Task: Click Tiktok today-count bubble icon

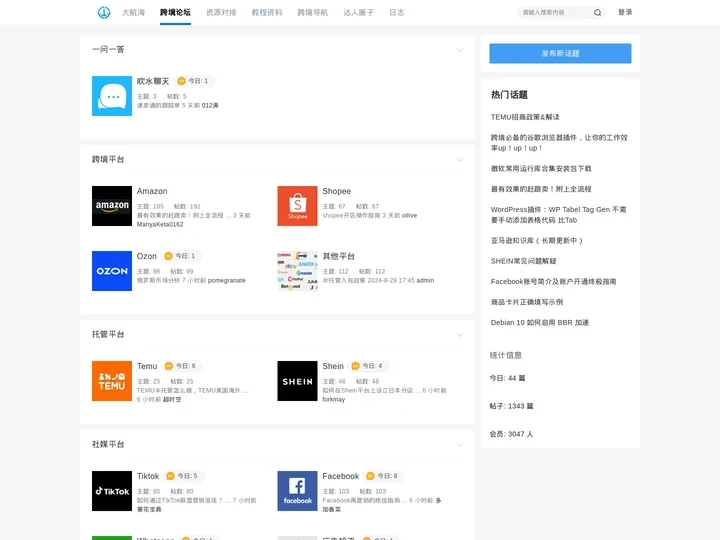Action: 170,476
